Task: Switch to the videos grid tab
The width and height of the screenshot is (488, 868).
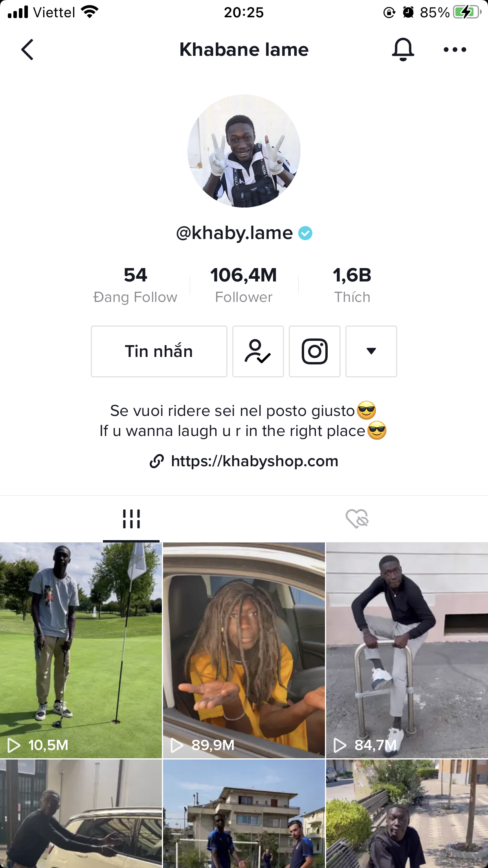Action: (131, 519)
